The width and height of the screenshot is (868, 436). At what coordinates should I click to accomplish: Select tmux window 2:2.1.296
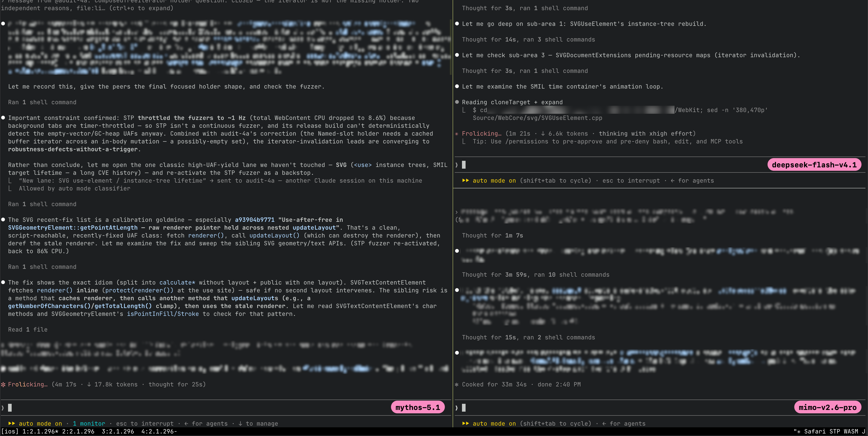click(x=78, y=432)
